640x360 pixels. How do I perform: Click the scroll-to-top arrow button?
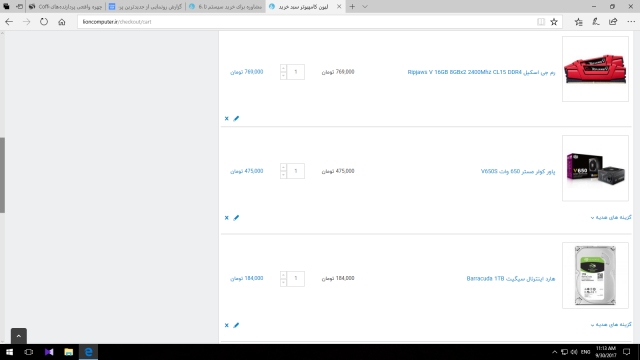coord(19,336)
